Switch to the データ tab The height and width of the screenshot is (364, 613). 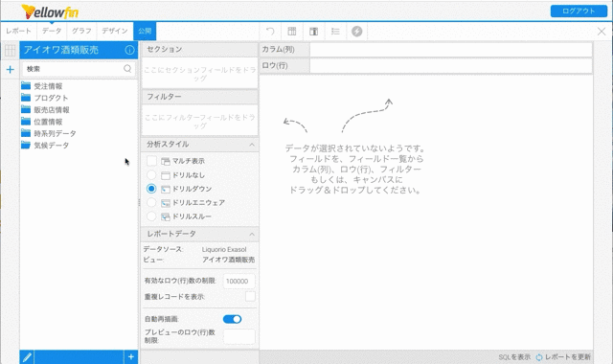(x=52, y=31)
